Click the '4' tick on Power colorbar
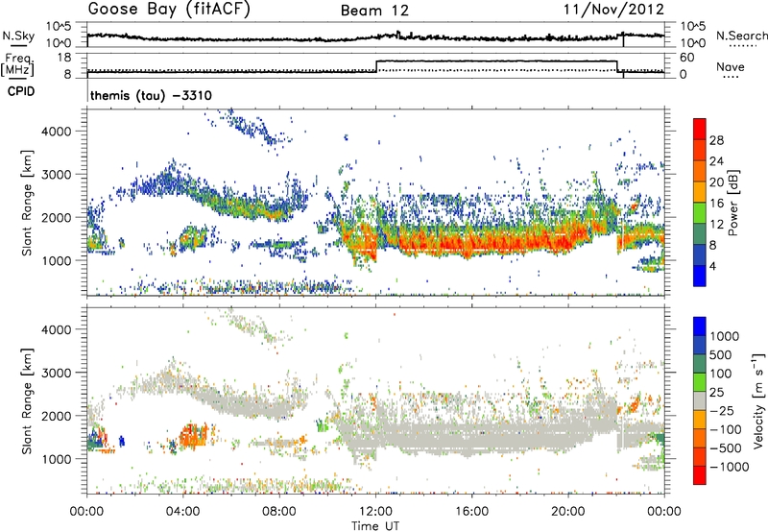The image size is (768, 532). click(x=712, y=266)
